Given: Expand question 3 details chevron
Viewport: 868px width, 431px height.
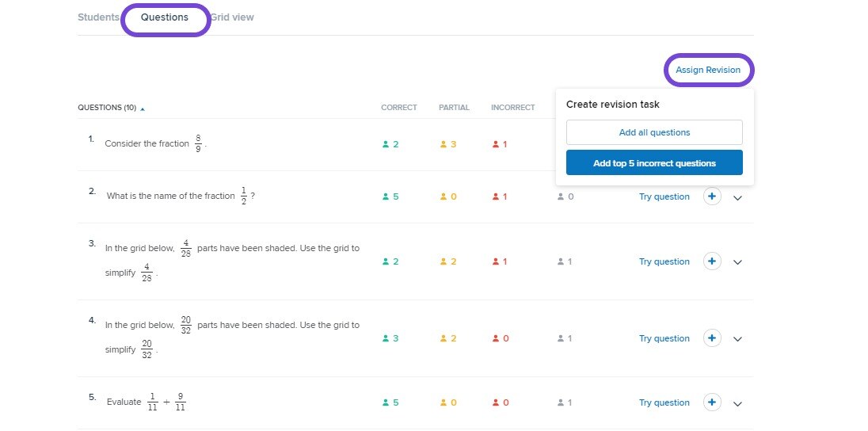Looking at the screenshot, I should 737,262.
